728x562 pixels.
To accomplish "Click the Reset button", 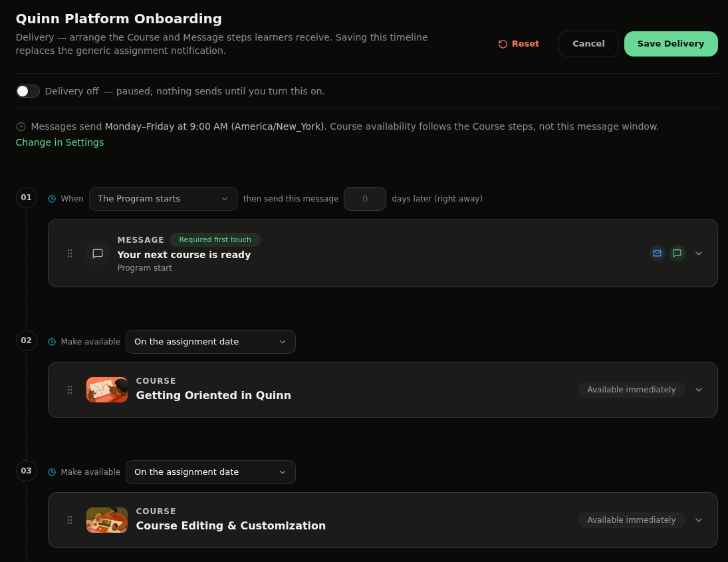I will click(x=519, y=44).
